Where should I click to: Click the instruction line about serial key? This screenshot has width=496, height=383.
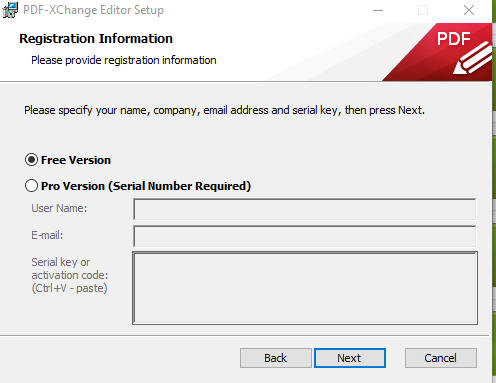[x=224, y=110]
